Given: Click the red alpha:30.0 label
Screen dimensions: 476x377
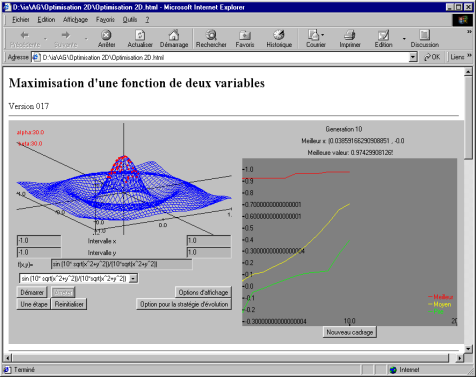Looking at the screenshot, I should [30, 132].
